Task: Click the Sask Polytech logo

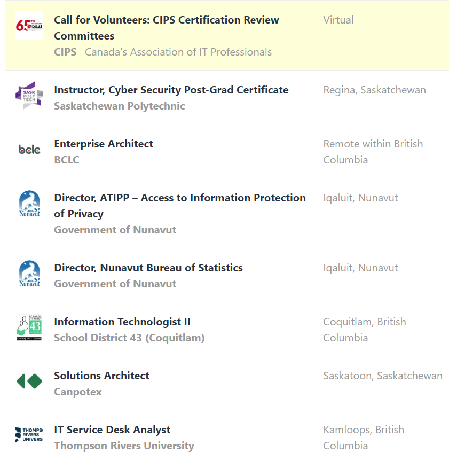Action: coord(29,96)
